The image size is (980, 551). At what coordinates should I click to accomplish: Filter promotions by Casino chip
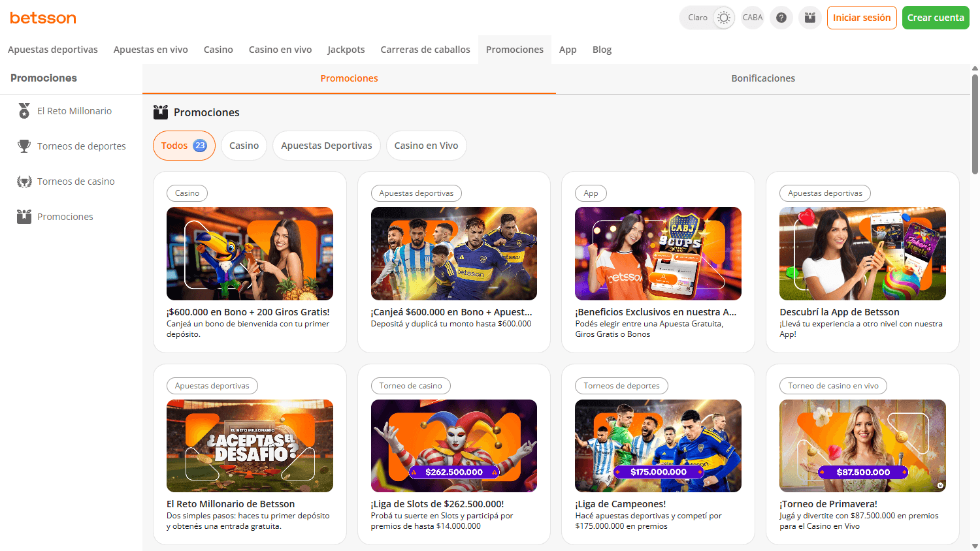pyautogui.click(x=244, y=146)
